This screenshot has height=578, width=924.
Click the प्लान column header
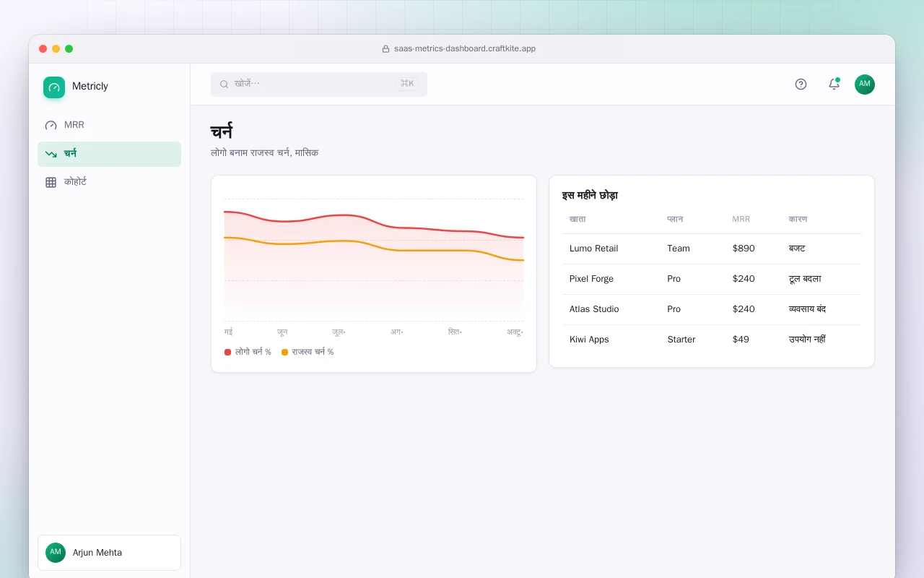coord(675,220)
